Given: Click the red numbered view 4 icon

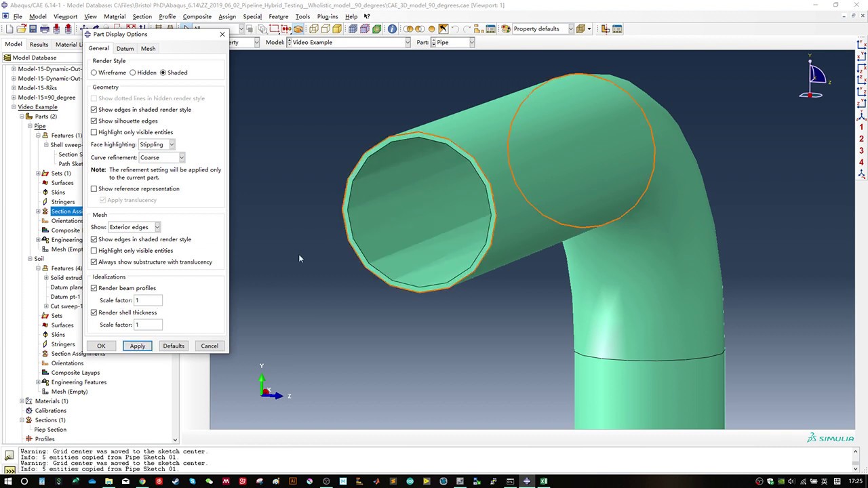Looking at the screenshot, I should pyautogui.click(x=862, y=162).
